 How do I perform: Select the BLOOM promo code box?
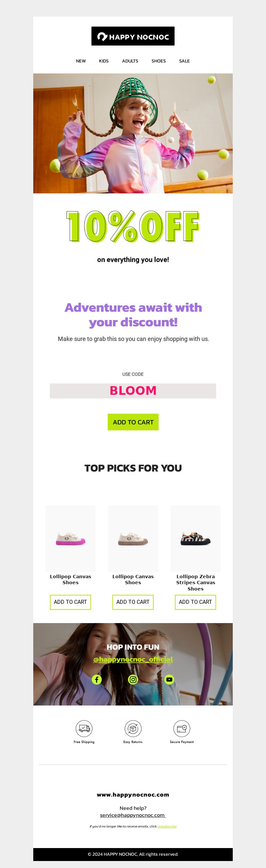133,391
